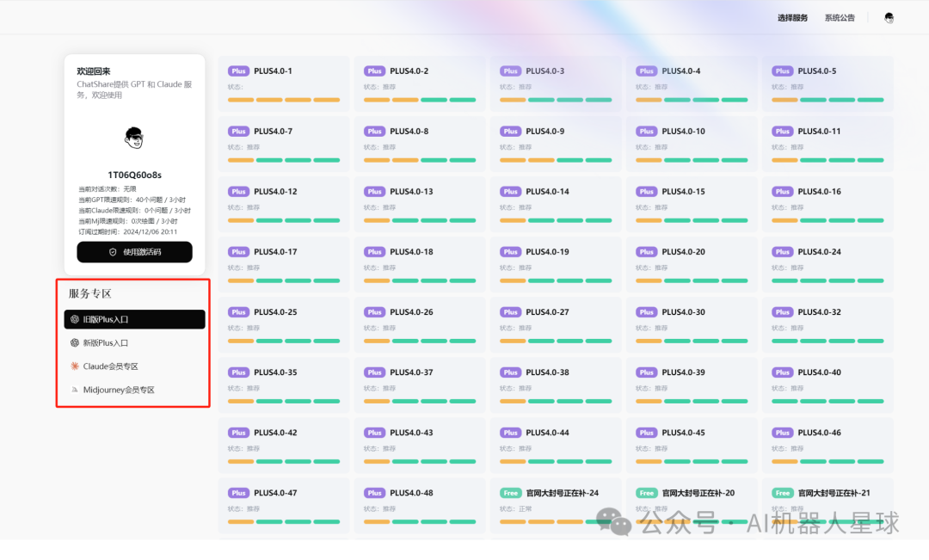Image resolution: width=929 pixels, height=560 pixels.
Task: Open the 选择服务 tab in header
Action: [792, 18]
